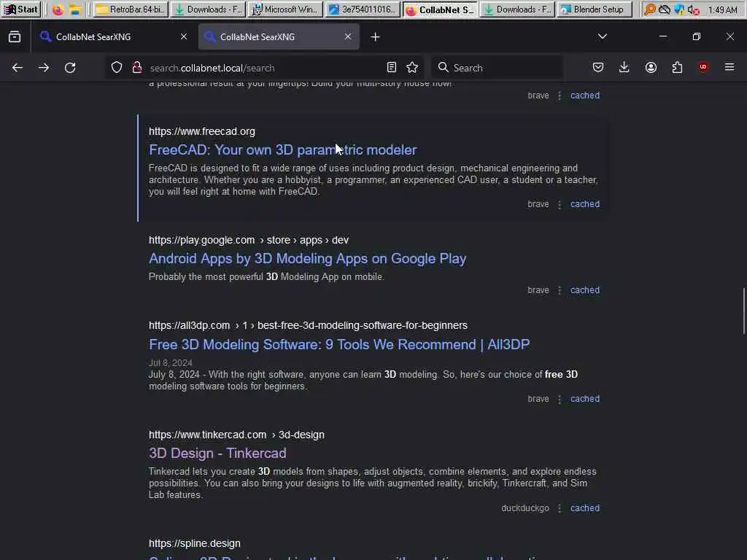The height and width of the screenshot is (560, 747).
Task: Open cached link for the FreeCAD result
Action: pos(585,204)
